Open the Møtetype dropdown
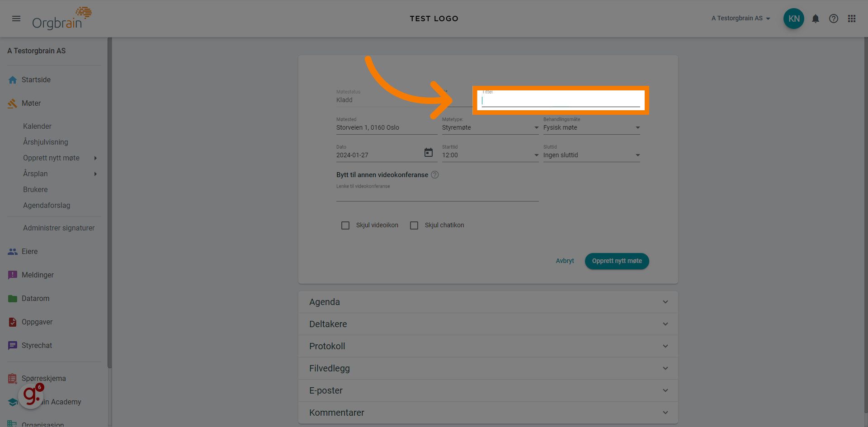This screenshot has height=427, width=868. 490,128
